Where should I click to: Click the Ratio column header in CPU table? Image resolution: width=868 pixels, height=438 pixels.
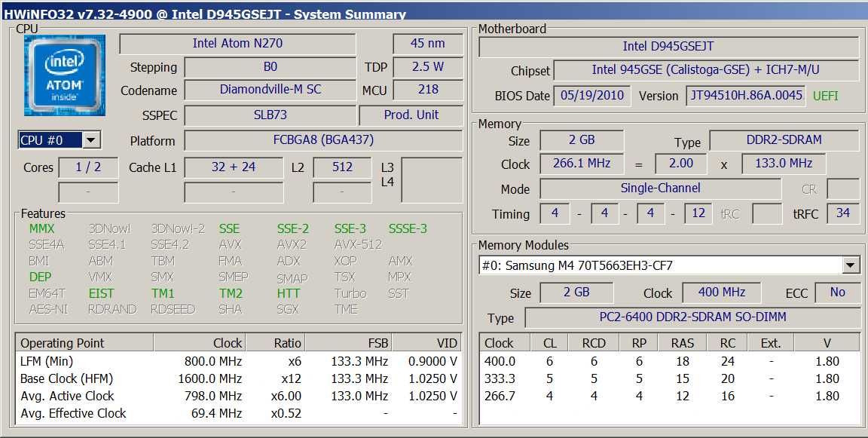(275, 343)
